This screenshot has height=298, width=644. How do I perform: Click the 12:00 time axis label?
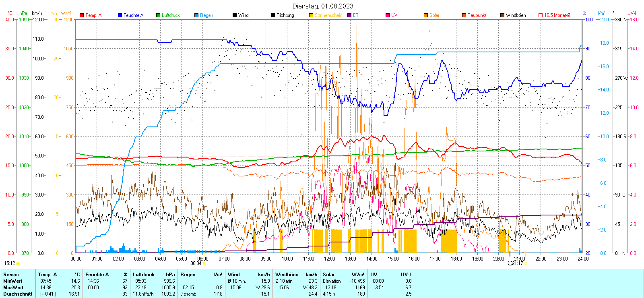point(329,259)
